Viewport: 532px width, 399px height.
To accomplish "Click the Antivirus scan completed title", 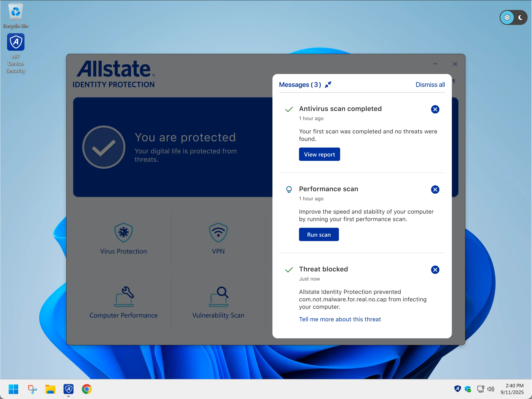I will (340, 109).
